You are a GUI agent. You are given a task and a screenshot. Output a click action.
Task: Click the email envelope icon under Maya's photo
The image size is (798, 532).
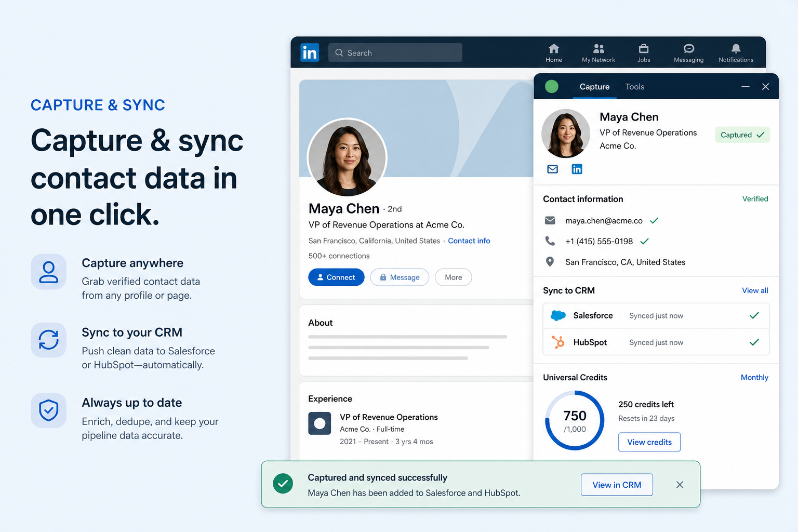[553, 169]
